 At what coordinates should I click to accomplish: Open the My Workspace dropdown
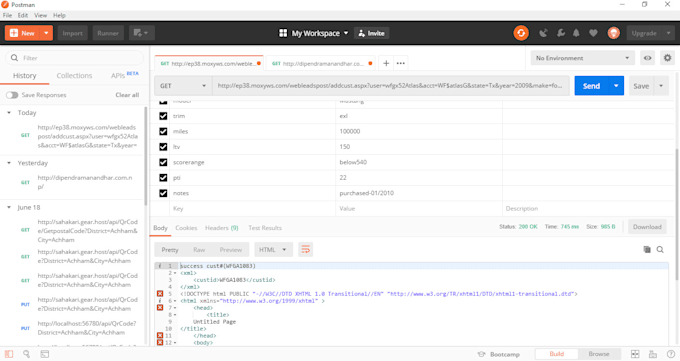coord(320,33)
